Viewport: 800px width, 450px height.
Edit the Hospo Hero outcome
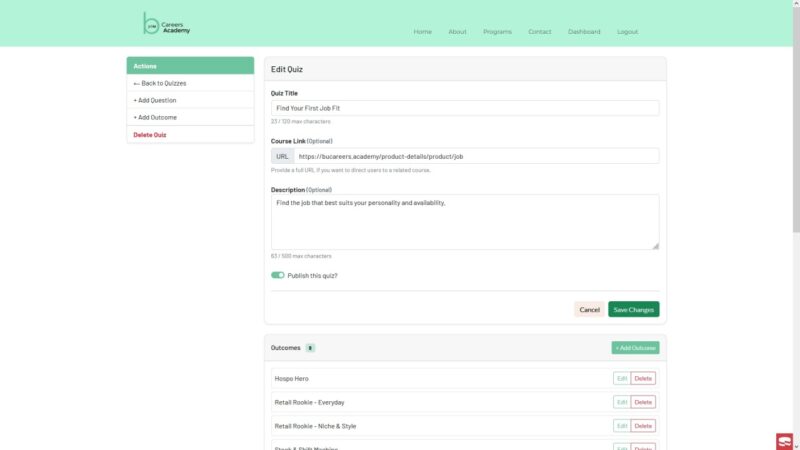(x=621, y=379)
